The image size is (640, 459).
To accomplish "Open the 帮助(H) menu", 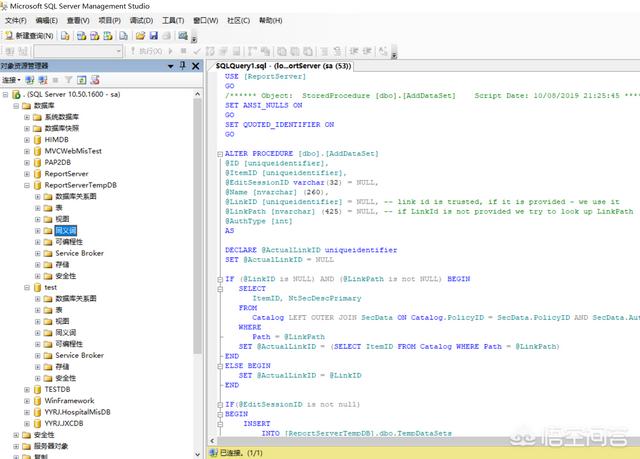I will [271, 20].
